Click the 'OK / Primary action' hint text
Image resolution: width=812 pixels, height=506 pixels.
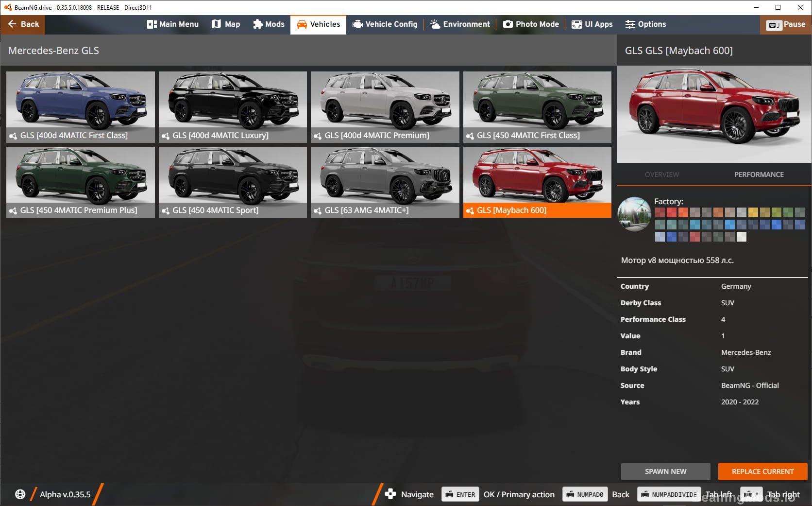pyautogui.click(x=519, y=494)
